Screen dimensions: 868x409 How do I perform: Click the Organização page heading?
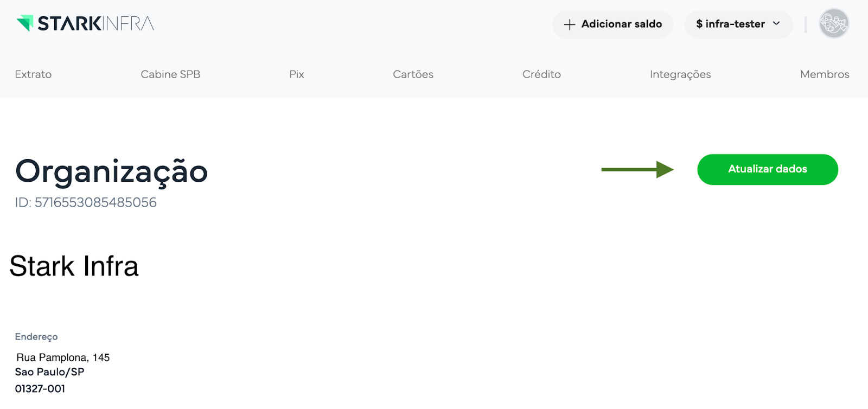(111, 171)
